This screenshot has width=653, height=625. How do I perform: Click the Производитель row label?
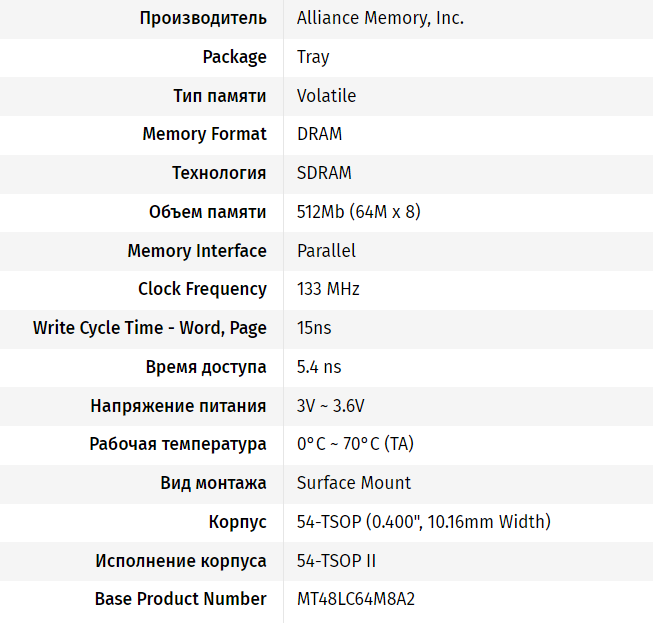[x=203, y=18]
